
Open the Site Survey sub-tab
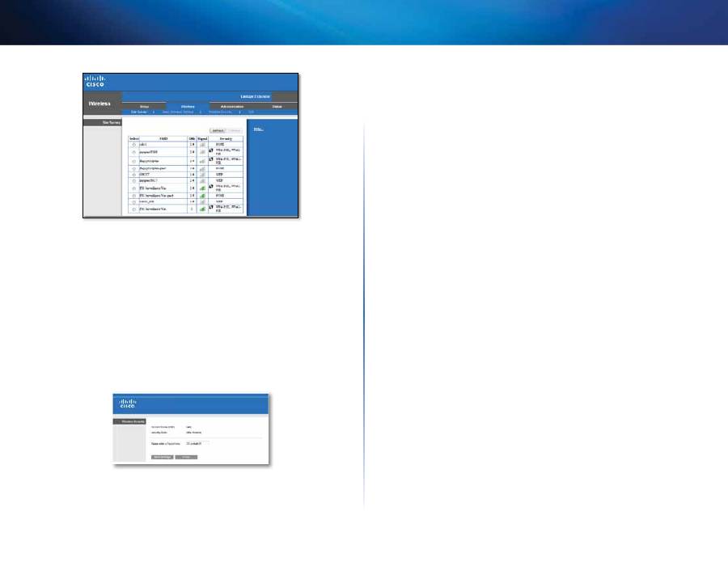[136, 112]
